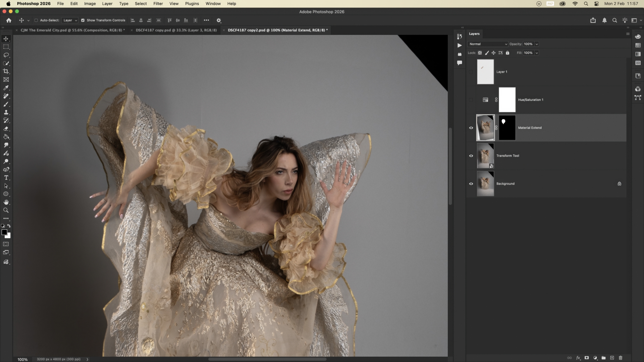The height and width of the screenshot is (362, 644).
Task: Open the Opacity value dropdown arrow
Action: tap(536, 44)
